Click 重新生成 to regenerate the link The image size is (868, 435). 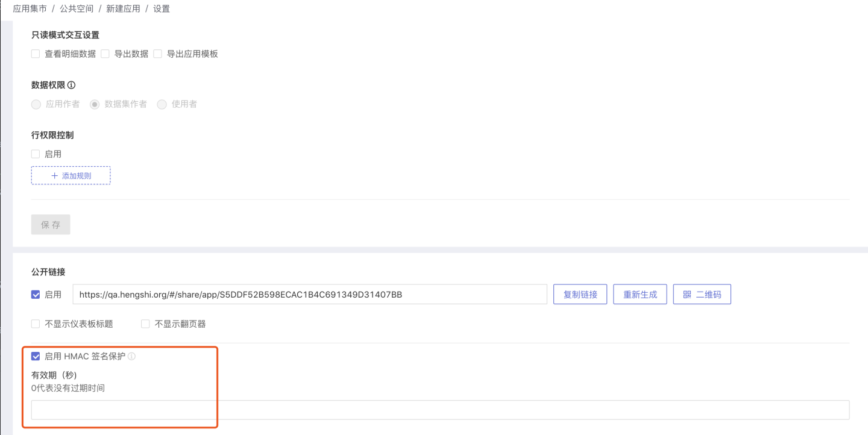pos(640,295)
